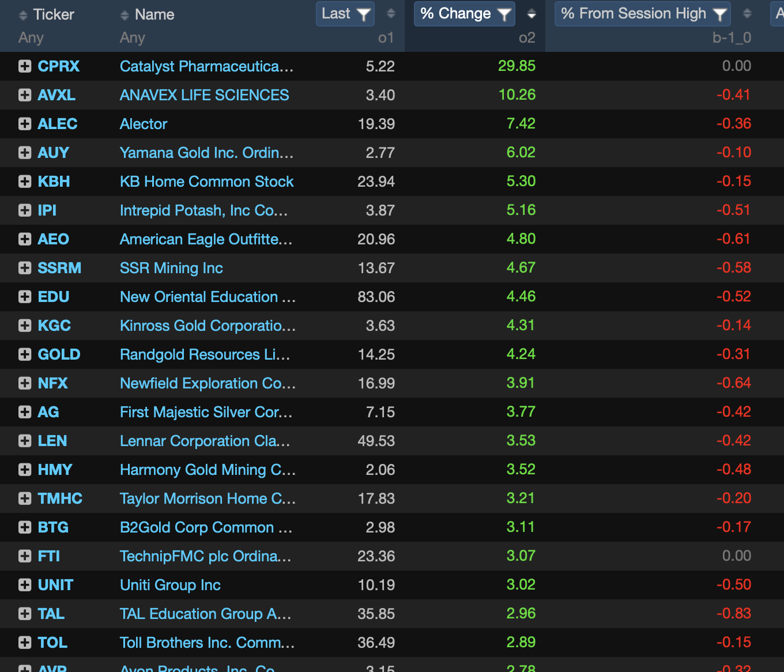Click the plus icon beside SSRM
The image size is (784, 672).
25,268
